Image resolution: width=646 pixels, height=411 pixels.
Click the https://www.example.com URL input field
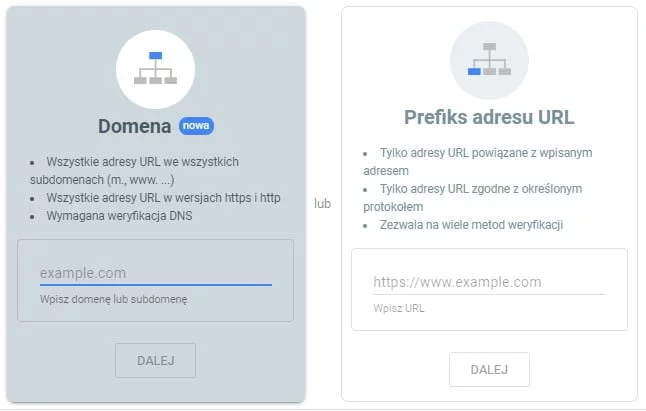click(x=489, y=283)
